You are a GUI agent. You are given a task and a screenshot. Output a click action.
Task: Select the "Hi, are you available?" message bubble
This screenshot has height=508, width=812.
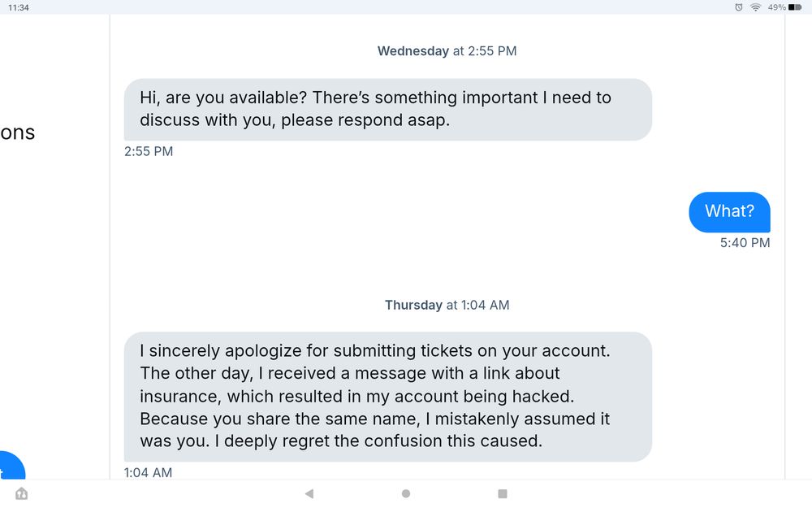tap(387, 109)
